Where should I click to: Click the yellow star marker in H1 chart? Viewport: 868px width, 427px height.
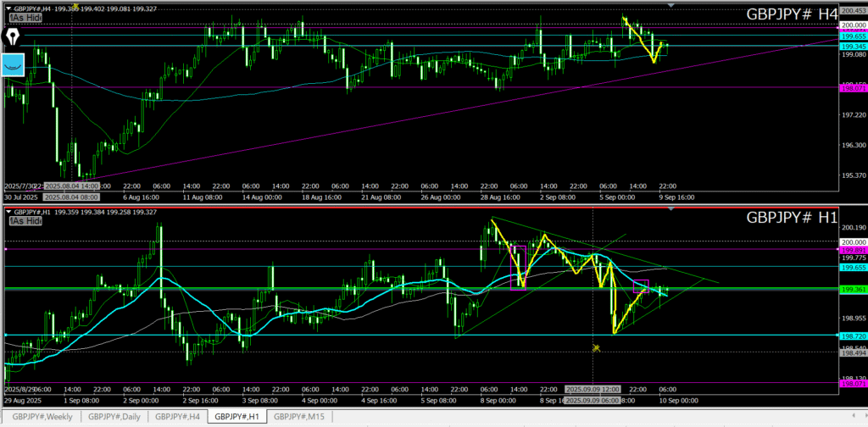pyautogui.click(x=596, y=348)
